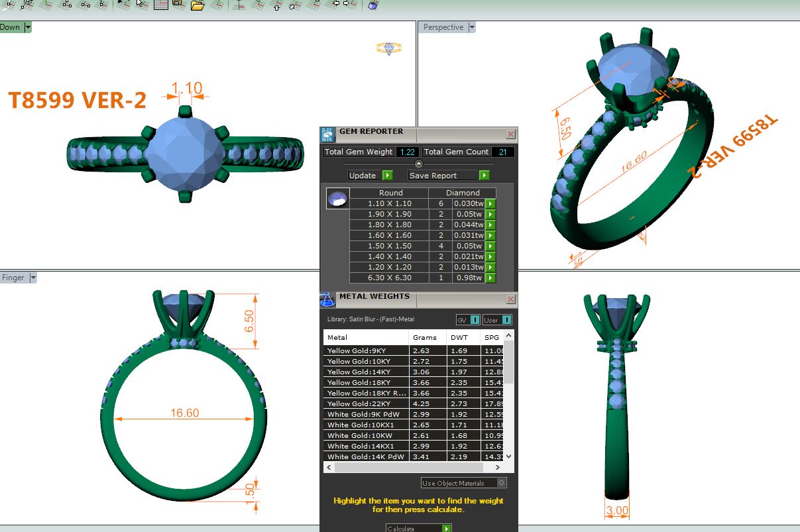Click the diamond ring icon in Down viewport

point(388,48)
